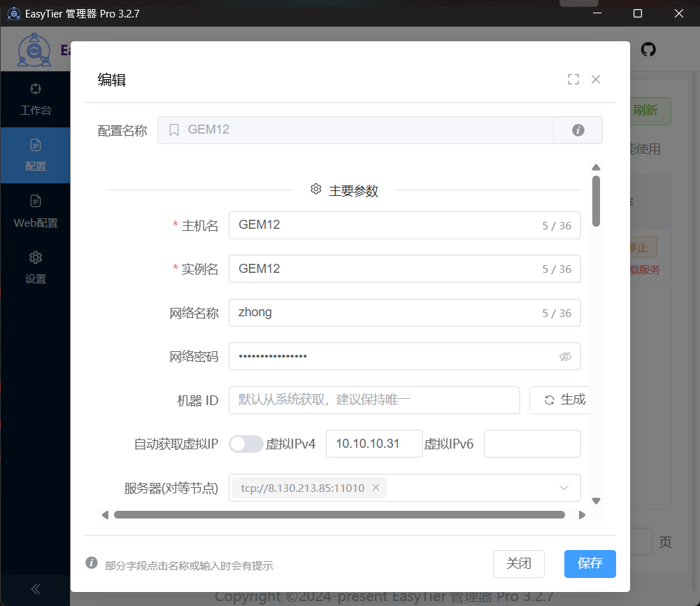Open the EasyTier GitHub repository
This screenshot has width=700, height=606.
(648, 50)
